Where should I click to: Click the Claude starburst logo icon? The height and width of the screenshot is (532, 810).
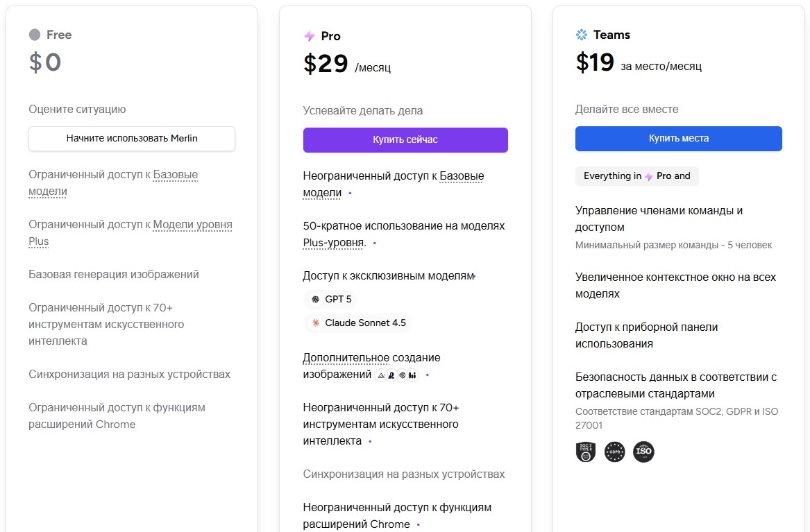(315, 323)
